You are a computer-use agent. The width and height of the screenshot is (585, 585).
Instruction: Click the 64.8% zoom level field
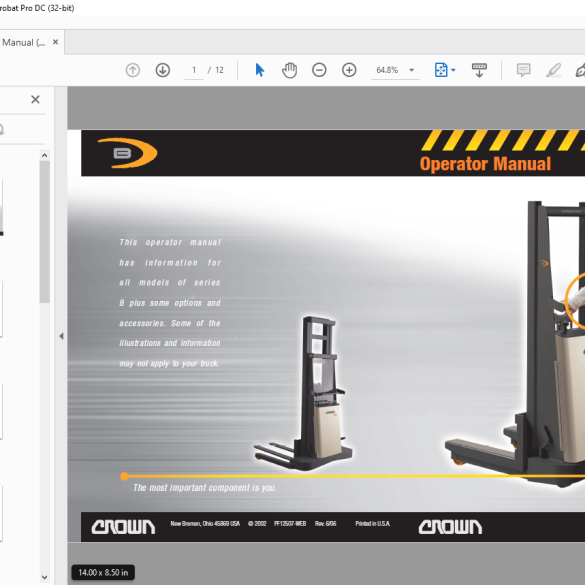coord(387,70)
